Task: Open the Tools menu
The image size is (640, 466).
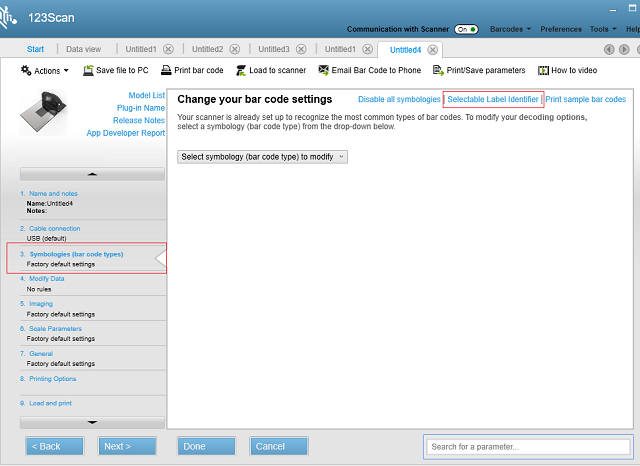Action: click(602, 29)
